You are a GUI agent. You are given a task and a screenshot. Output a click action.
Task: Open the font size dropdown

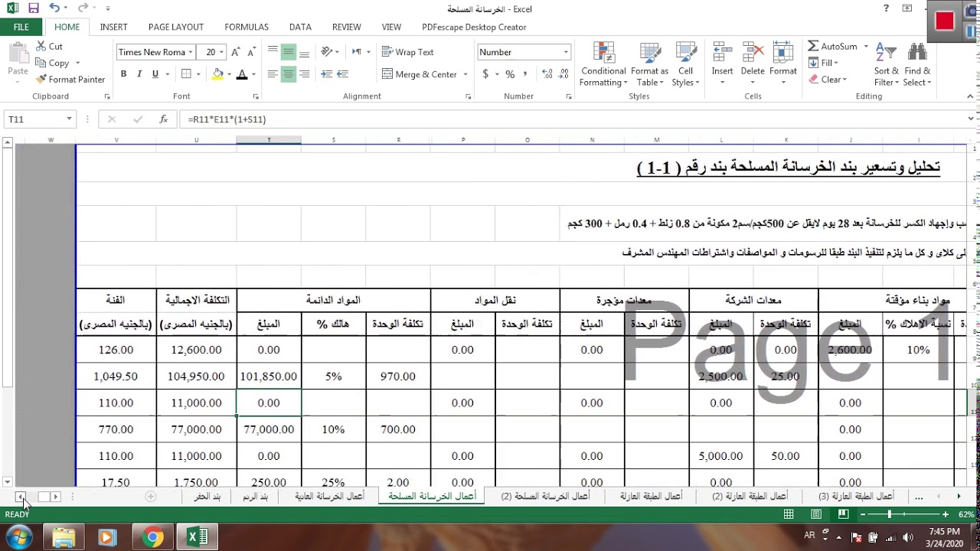(x=221, y=52)
